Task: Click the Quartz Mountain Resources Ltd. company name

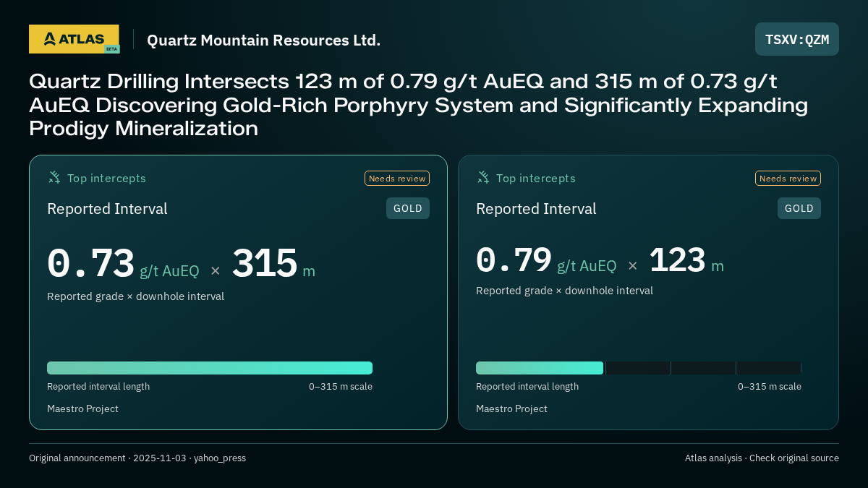Action: point(263,40)
